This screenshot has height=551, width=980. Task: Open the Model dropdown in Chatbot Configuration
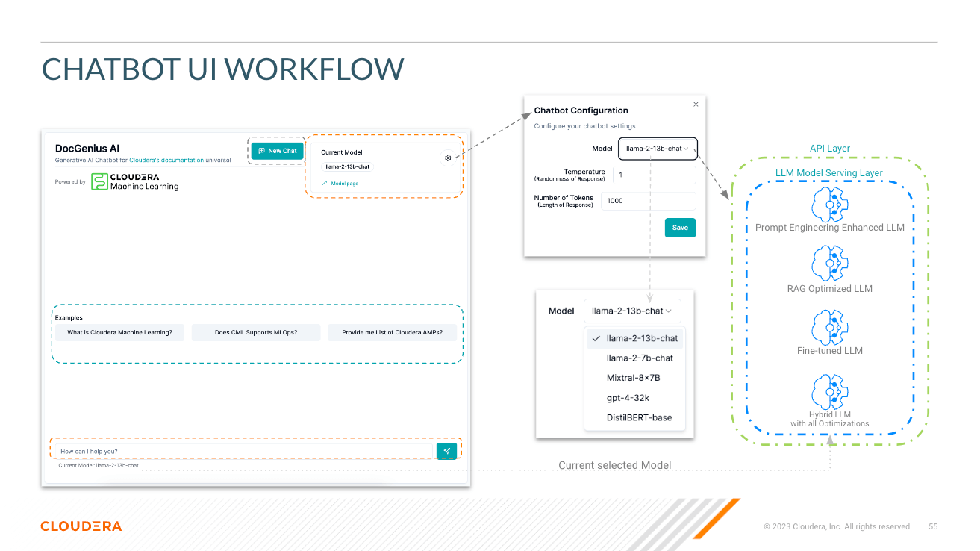point(658,149)
